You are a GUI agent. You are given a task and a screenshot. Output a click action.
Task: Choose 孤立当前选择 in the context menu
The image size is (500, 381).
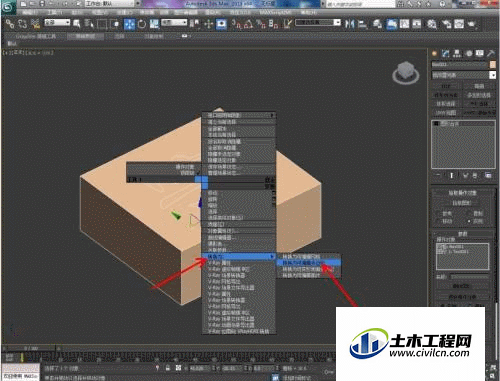tap(239, 122)
